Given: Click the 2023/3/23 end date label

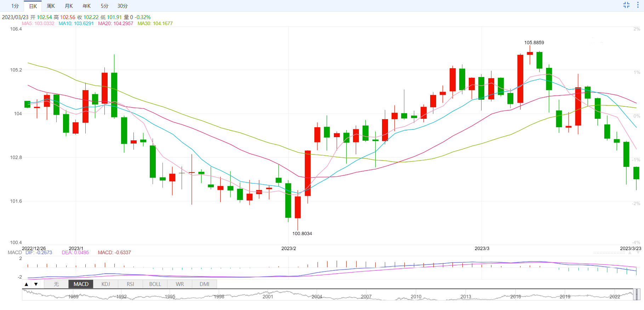Looking at the screenshot, I should click(631, 248).
